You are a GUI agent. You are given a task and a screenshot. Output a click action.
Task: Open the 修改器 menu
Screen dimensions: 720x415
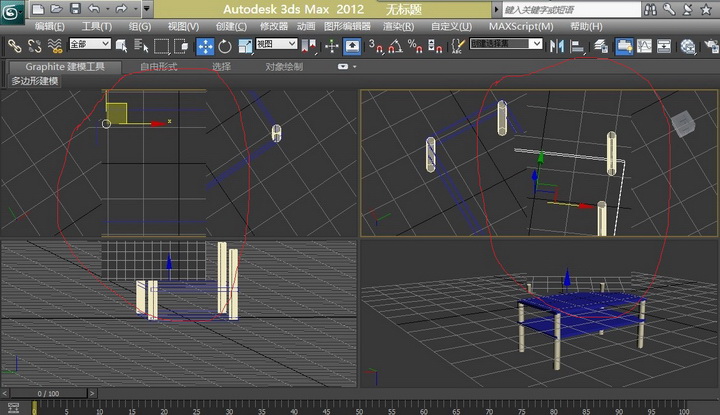274,27
